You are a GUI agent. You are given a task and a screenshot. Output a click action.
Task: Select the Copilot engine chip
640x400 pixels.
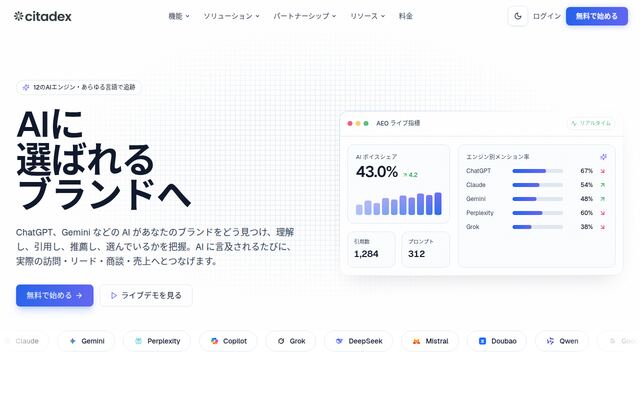coord(228,341)
